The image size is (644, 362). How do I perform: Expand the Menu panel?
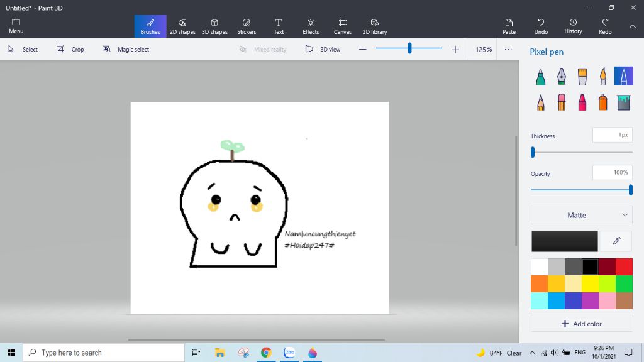pos(16,26)
